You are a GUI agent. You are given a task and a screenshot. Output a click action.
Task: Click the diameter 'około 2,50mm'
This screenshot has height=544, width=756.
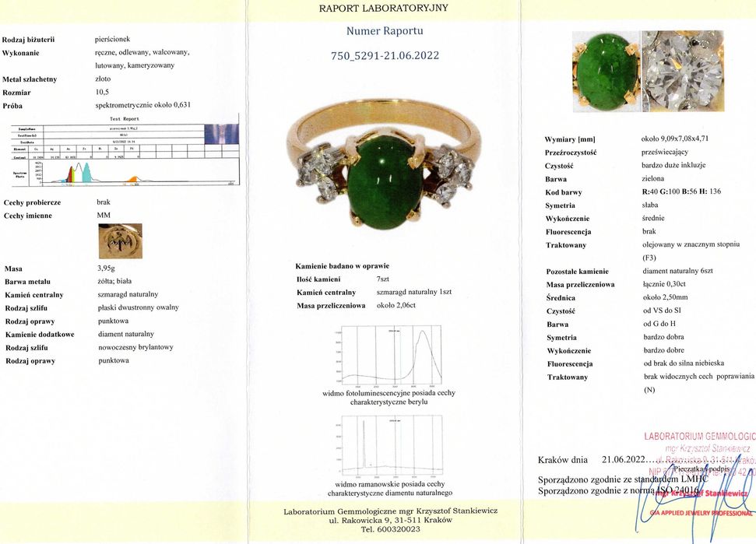point(666,297)
